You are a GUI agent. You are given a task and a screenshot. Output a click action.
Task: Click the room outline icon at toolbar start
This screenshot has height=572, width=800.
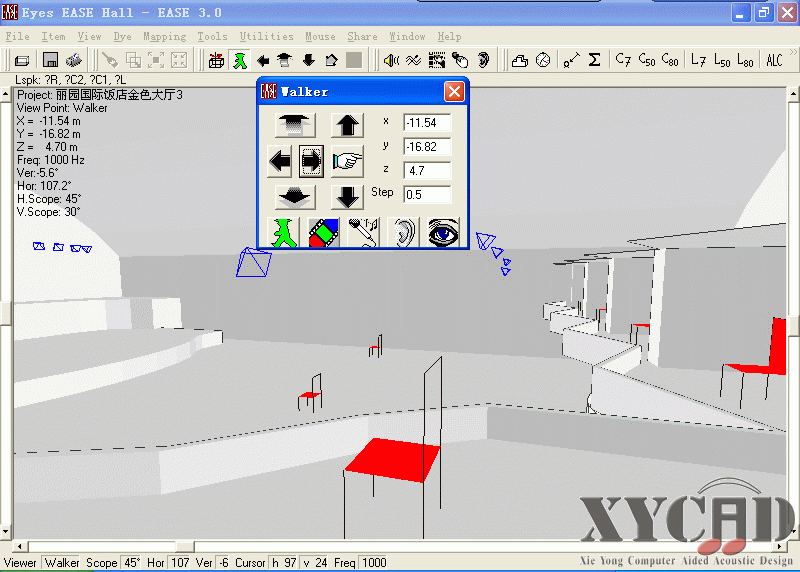pyautogui.click(x=22, y=60)
